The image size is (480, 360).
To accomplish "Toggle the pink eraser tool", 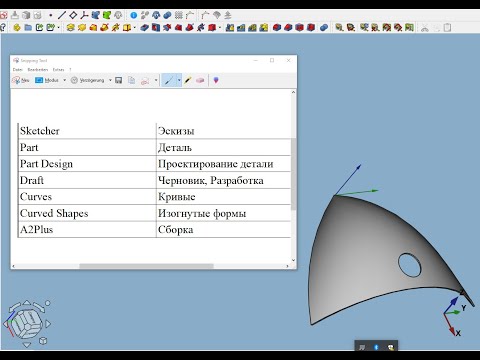I will click(200, 80).
